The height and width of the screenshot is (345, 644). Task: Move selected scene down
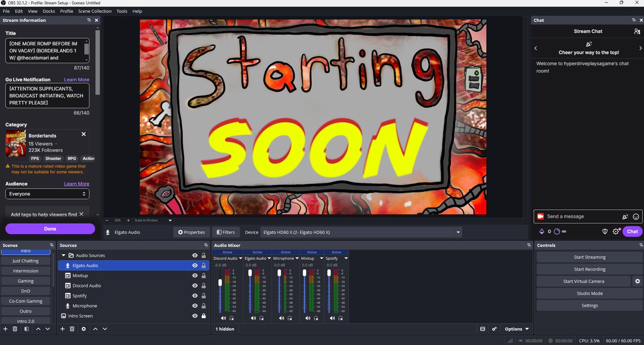48,328
